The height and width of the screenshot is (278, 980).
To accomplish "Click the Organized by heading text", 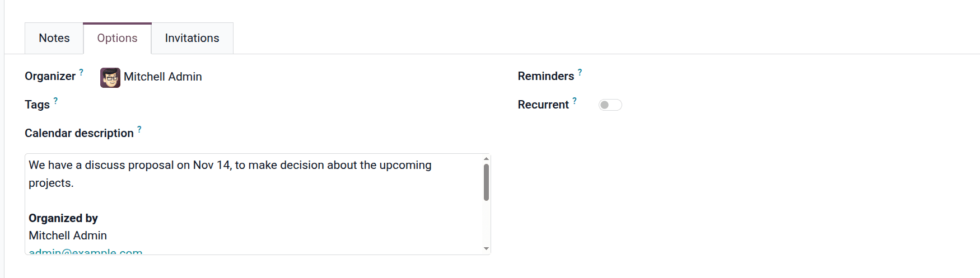I will tap(63, 218).
